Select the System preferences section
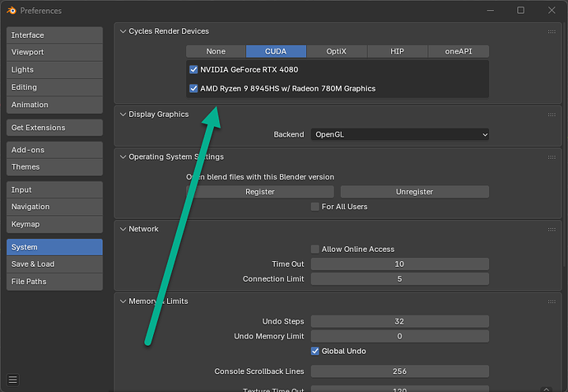This screenshot has width=568, height=392. (x=54, y=247)
